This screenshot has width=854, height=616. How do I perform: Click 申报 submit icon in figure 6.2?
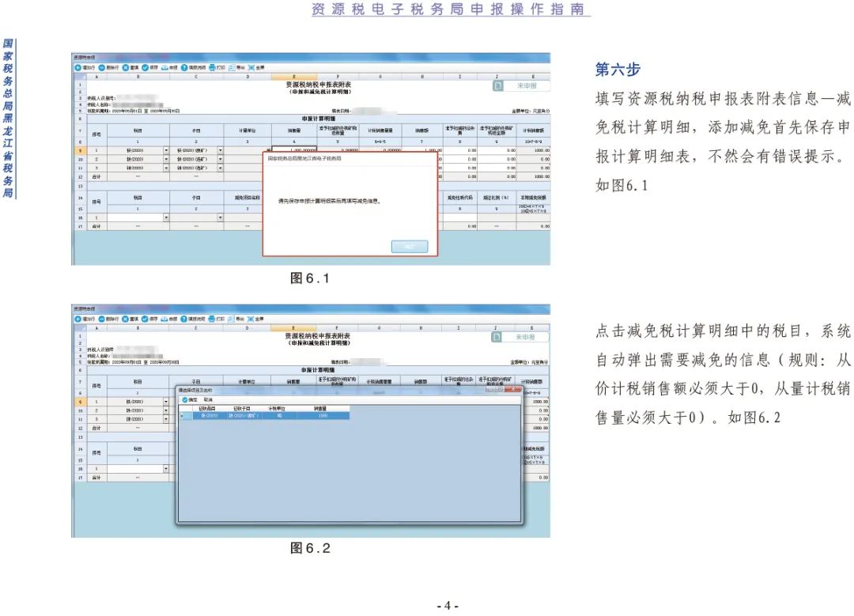pyautogui.click(x=164, y=319)
